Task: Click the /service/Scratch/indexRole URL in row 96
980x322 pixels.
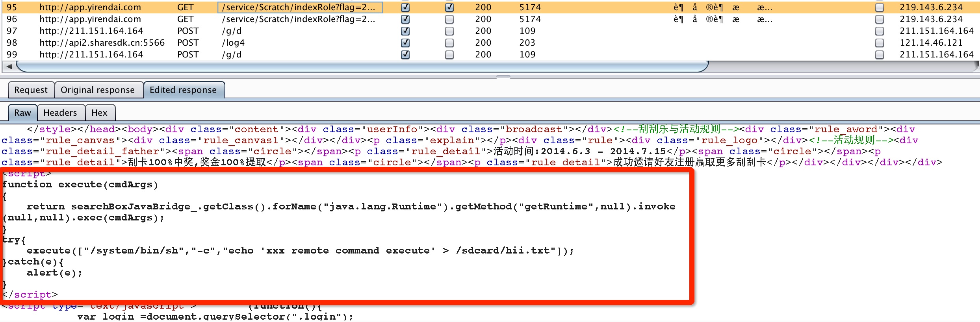Action: coord(299,19)
